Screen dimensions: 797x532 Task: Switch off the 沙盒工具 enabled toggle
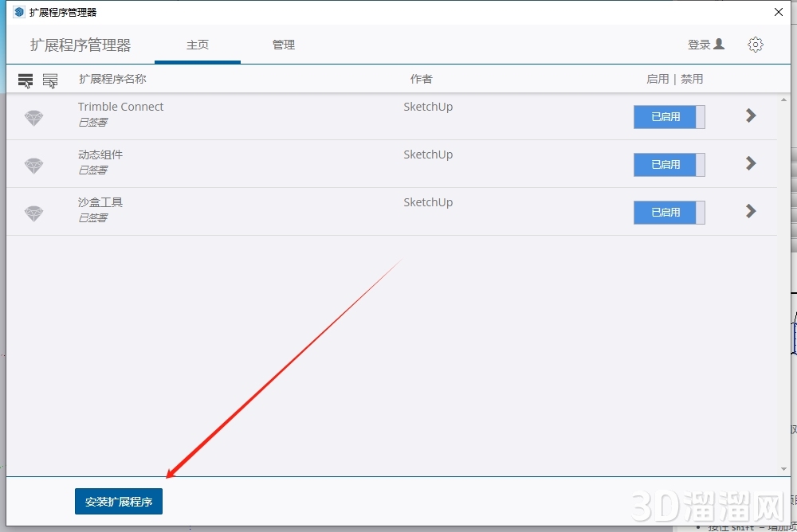pos(669,213)
